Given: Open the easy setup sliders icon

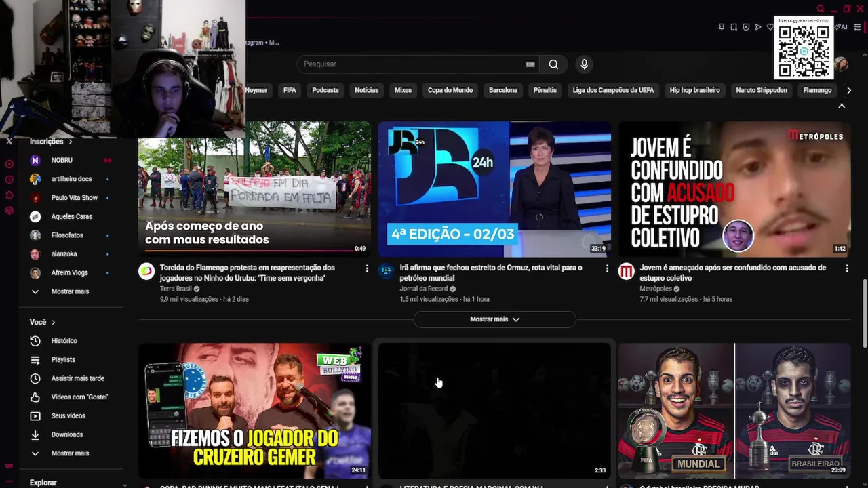Looking at the screenshot, I should tap(857, 27).
